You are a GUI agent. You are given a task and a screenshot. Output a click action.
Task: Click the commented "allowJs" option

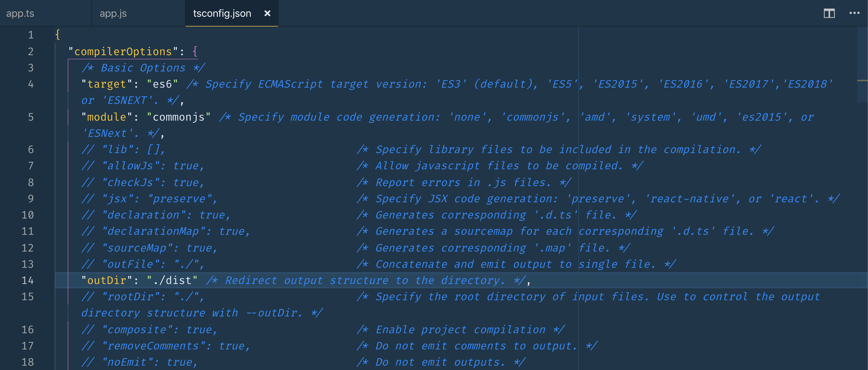click(x=143, y=166)
